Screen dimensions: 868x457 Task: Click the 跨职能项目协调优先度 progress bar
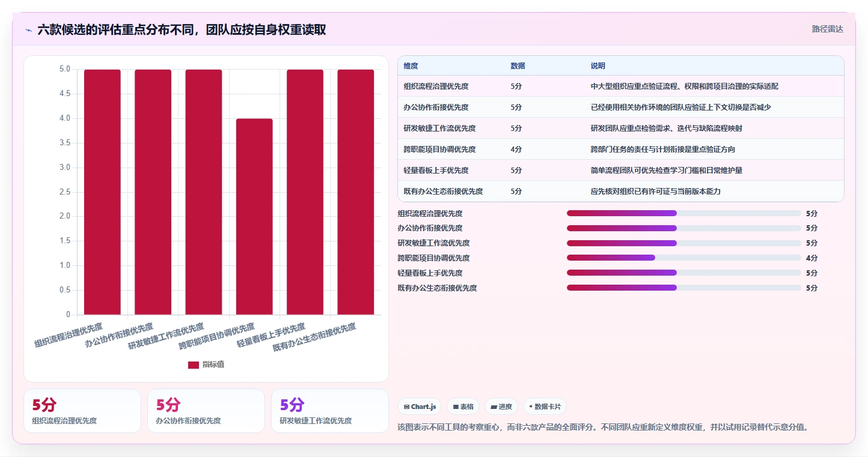(684, 258)
